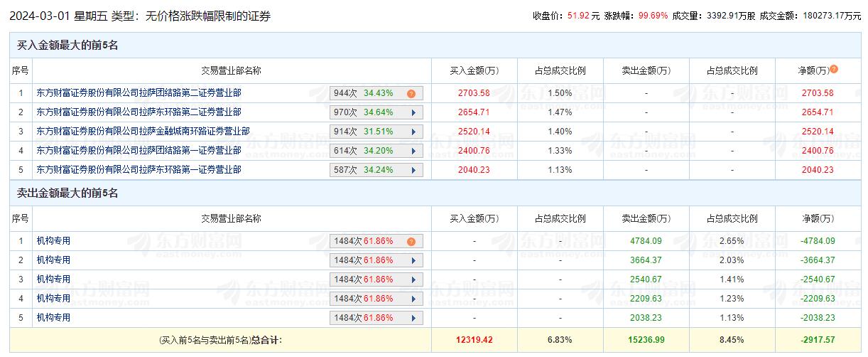Expand seat stats in the 机构专用 row selling 2209.63
Screen dimensions: 868x357
pyautogui.click(x=412, y=299)
